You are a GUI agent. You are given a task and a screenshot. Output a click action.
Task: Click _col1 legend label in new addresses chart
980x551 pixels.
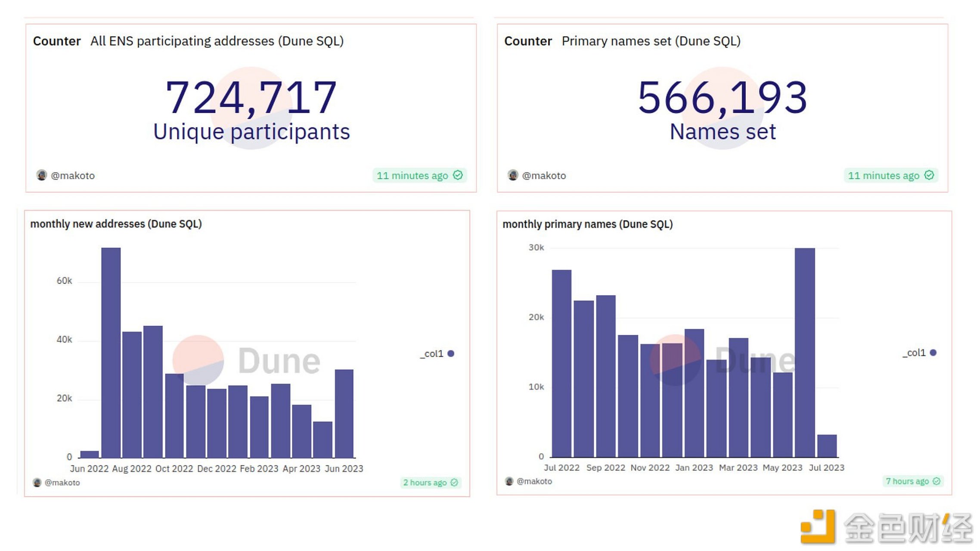(432, 353)
